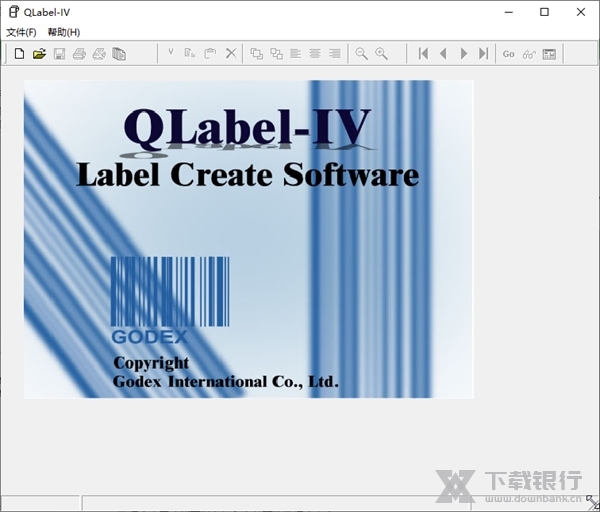600x512 pixels.
Task: Jump to the first record
Action: [x=423, y=54]
